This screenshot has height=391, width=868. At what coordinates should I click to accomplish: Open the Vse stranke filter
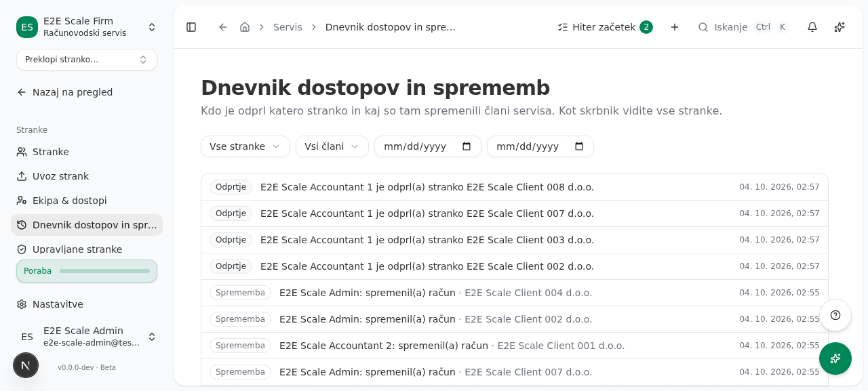pos(245,146)
